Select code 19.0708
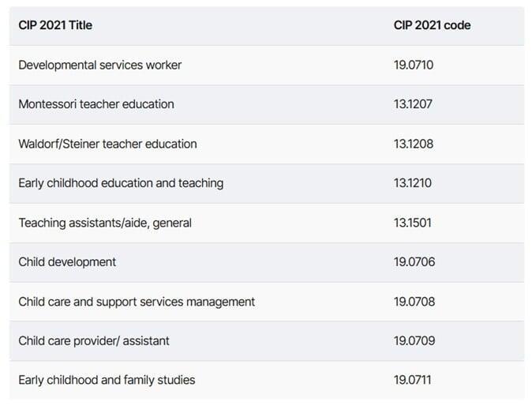 414,302
